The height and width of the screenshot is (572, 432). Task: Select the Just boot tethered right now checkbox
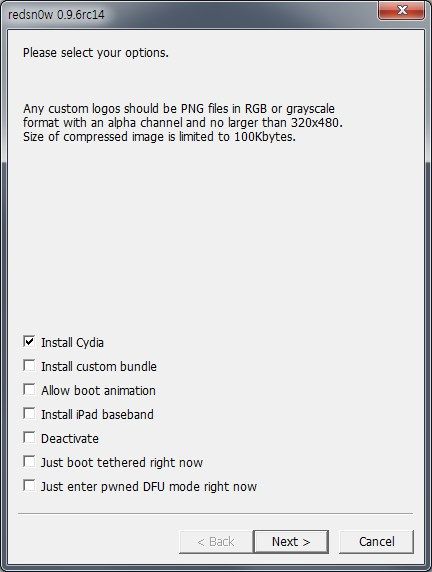pyautogui.click(x=29, y=461)
